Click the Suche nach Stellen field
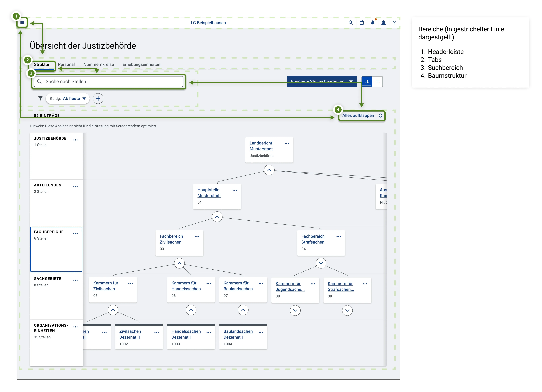Screen dimensions: 542x392 (x=108, y=81)
